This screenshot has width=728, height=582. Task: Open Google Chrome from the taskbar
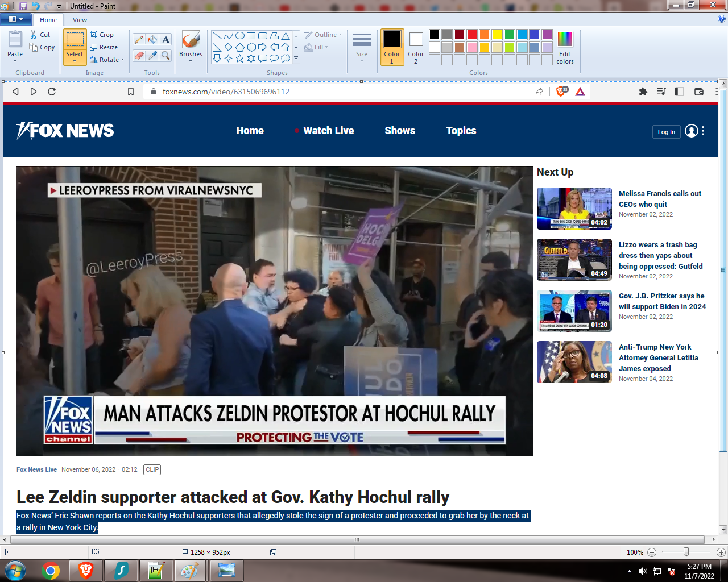pos(51,571)
